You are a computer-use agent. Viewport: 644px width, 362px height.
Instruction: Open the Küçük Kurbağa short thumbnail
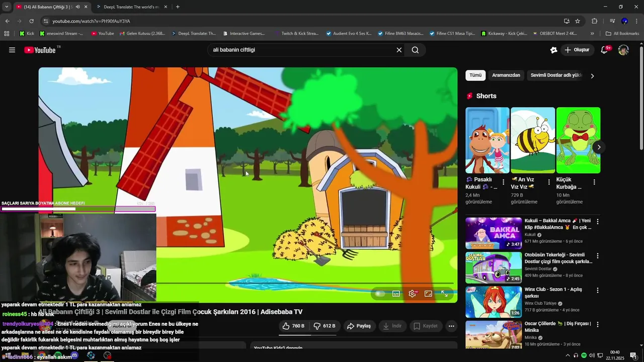578,140
